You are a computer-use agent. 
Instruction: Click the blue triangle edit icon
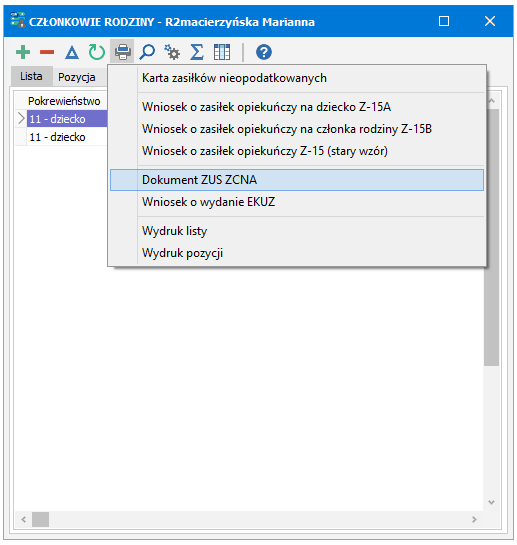[x=72, y=52]
